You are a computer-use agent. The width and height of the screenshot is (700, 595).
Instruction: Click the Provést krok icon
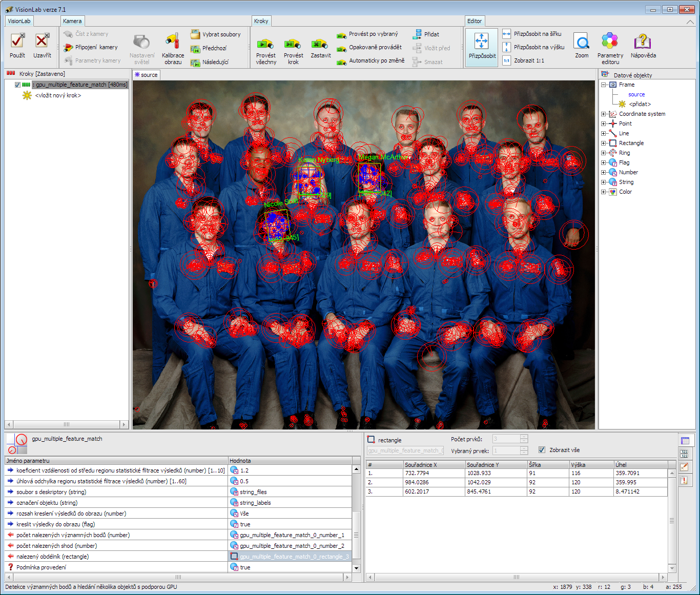[x=293, y=44]
